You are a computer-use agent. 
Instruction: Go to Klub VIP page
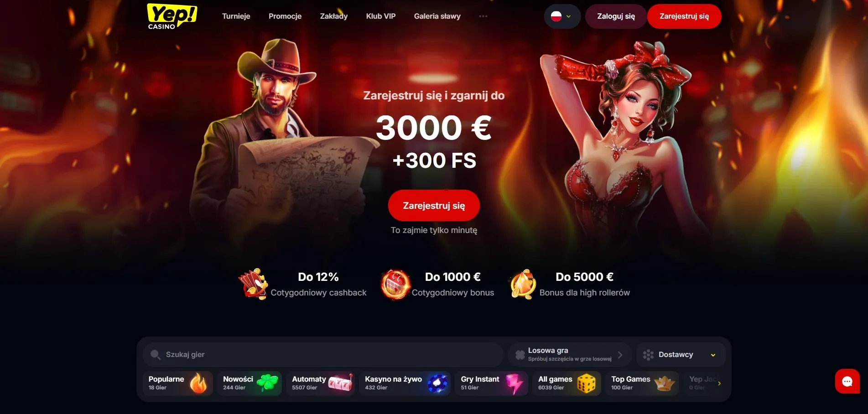pyautogui.click(x=380, y=16)
